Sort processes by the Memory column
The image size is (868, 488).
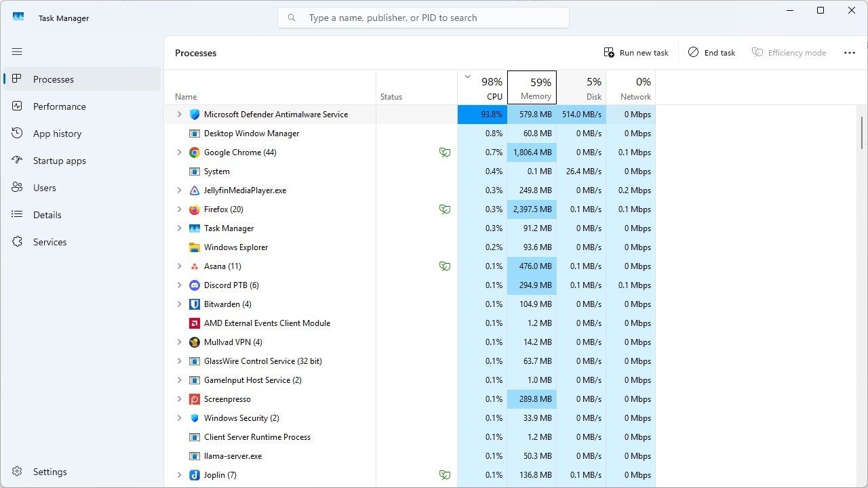(x=532, y=87)
